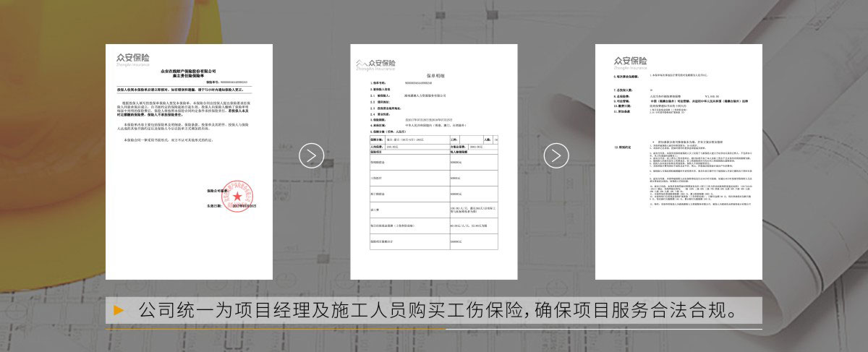Click the ZhongAn logo on the first document

coord(133,58)
